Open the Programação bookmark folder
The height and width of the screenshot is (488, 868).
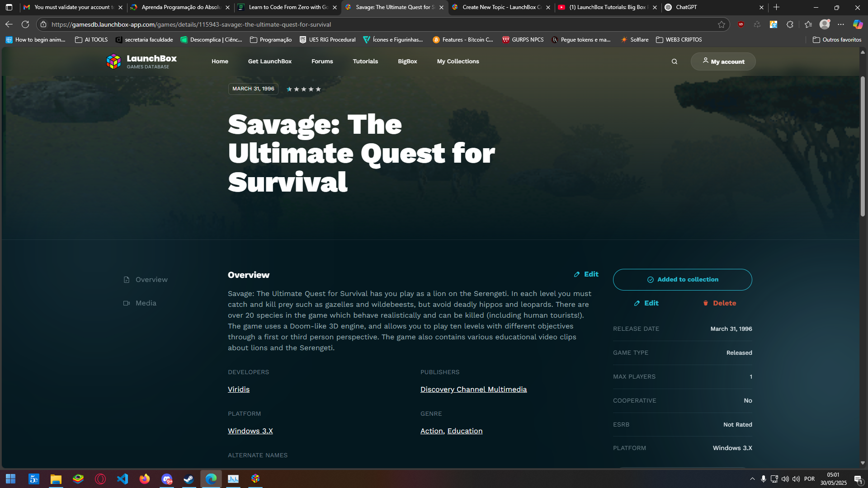[x=271, y=40]
